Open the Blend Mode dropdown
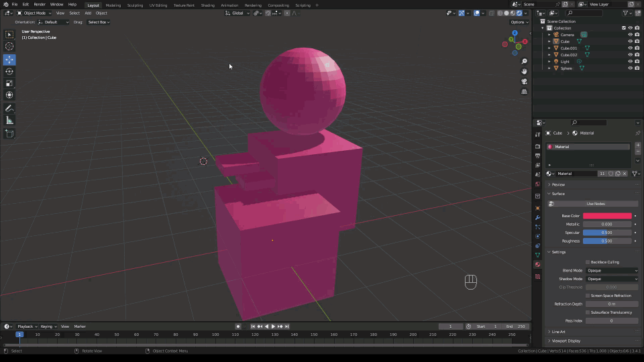The image size is (644, 362). pos(612,270)
